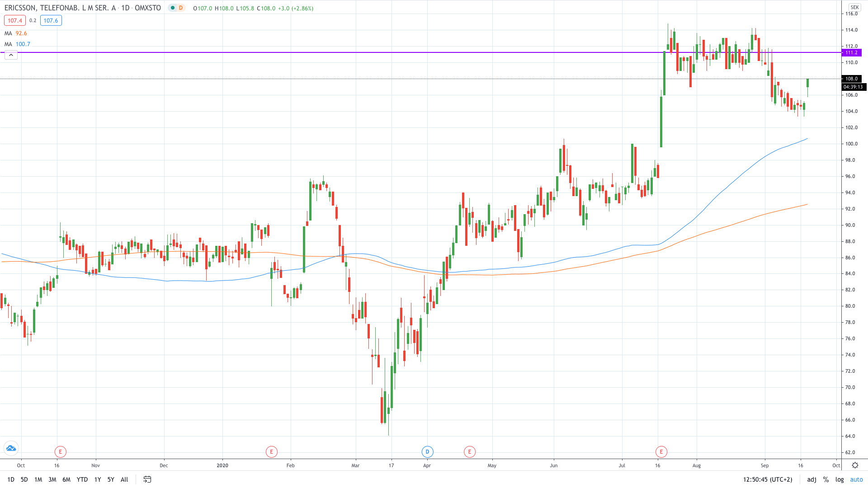868x488 pixels.
Task: Select the 1M time range
Action: coord(38,479)
